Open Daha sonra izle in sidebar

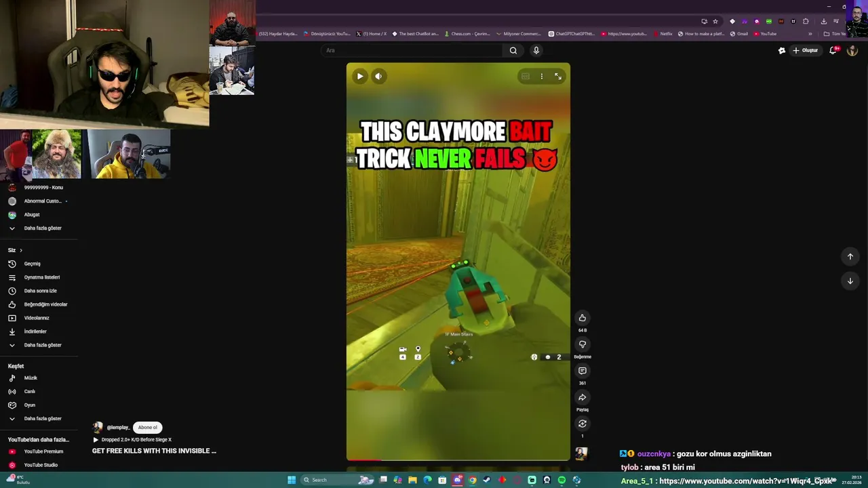click(x=41, y=291)
